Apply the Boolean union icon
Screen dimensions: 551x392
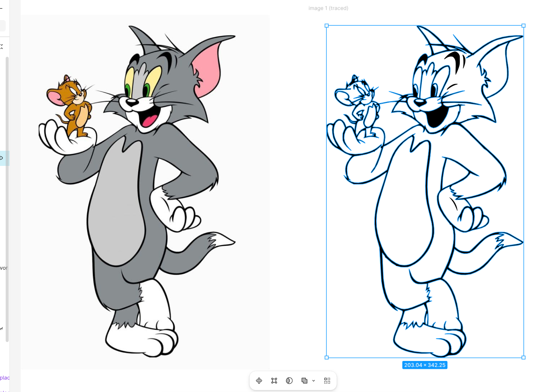[304, 381]
